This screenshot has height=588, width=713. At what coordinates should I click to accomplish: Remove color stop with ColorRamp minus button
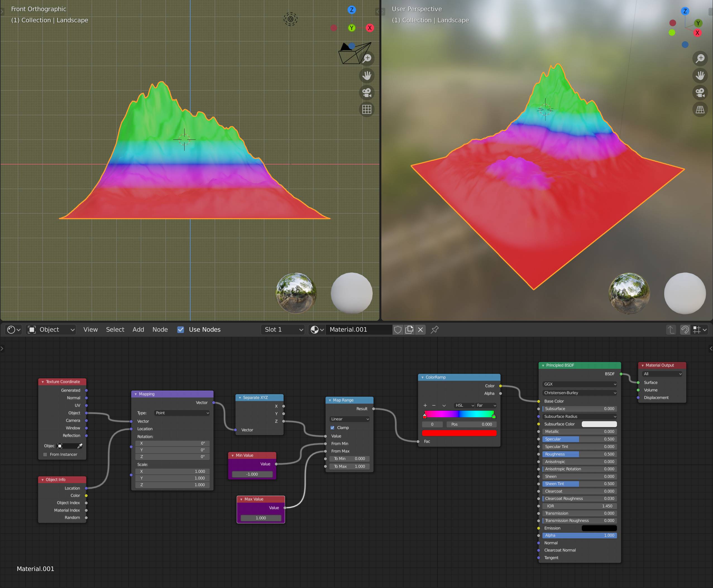point(434,406)
